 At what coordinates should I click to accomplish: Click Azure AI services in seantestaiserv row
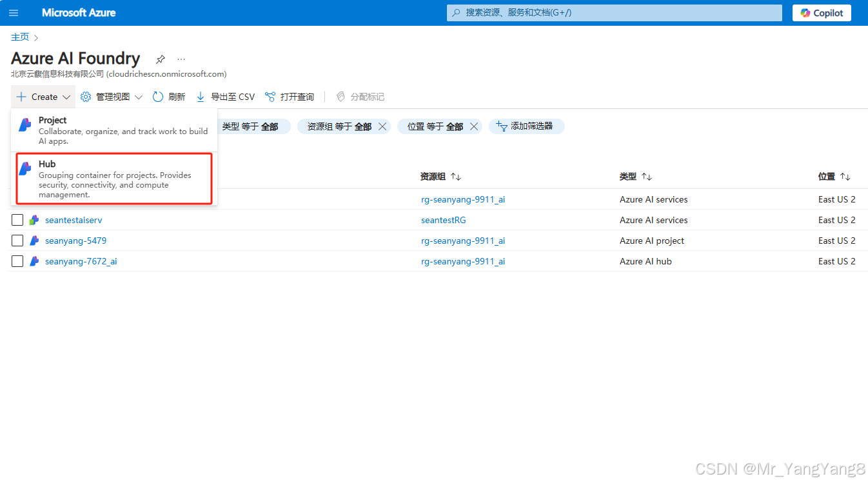coord(654,220)
